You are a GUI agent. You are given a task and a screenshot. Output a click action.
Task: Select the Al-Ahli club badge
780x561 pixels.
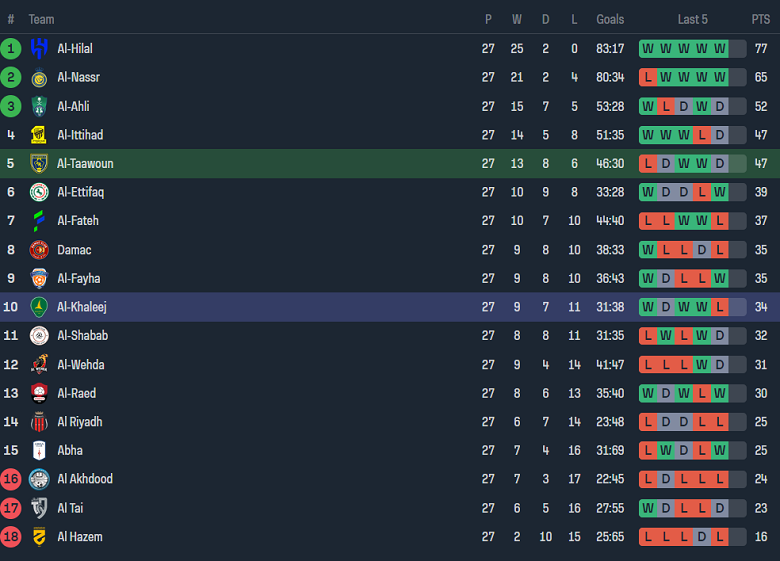pos(39,106)
